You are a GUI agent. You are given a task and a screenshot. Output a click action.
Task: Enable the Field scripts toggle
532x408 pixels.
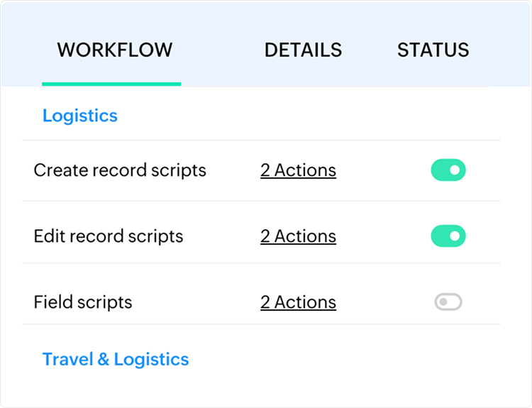pos(448,302)
